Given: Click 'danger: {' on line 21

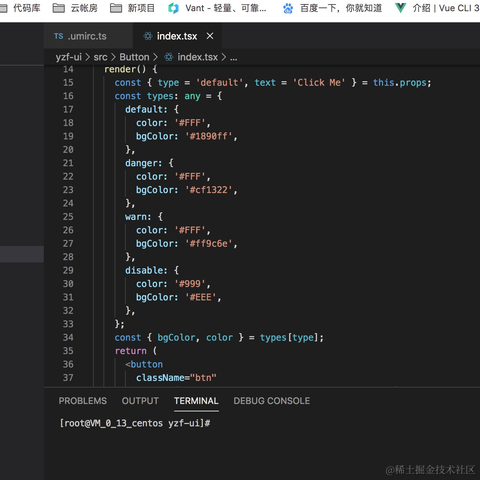Looking at the screenshot, I should pyautogui.click(x=149, y=163).
